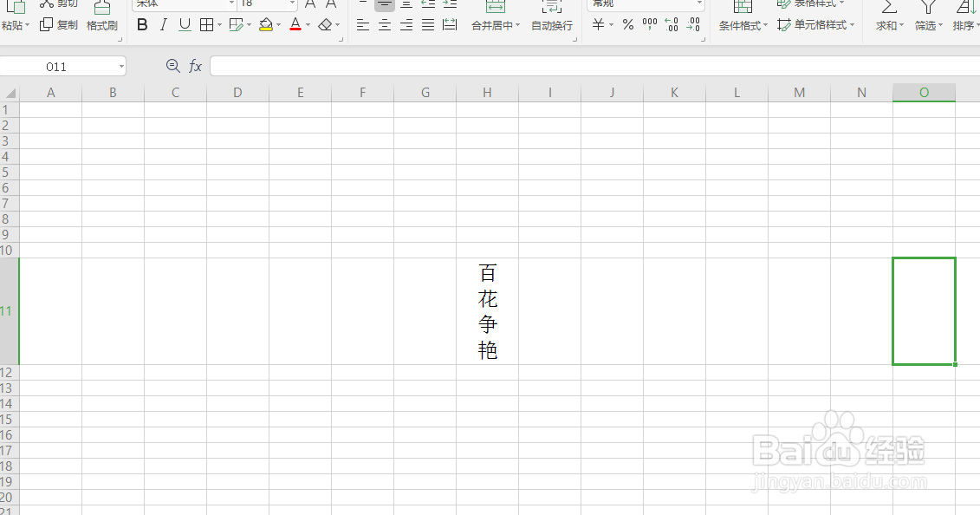Image resolution: width=980 pixels, height=515 pixels.
Task: Click the 复制 copy button
Action: coord(58,24)
